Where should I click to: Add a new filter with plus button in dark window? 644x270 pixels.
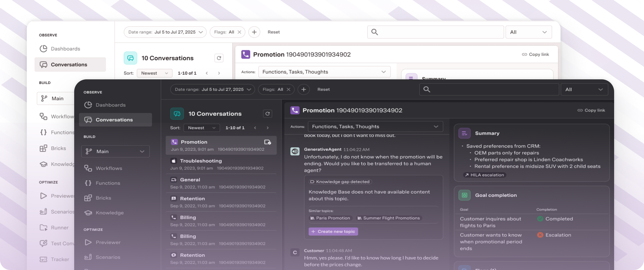[304, 89]
